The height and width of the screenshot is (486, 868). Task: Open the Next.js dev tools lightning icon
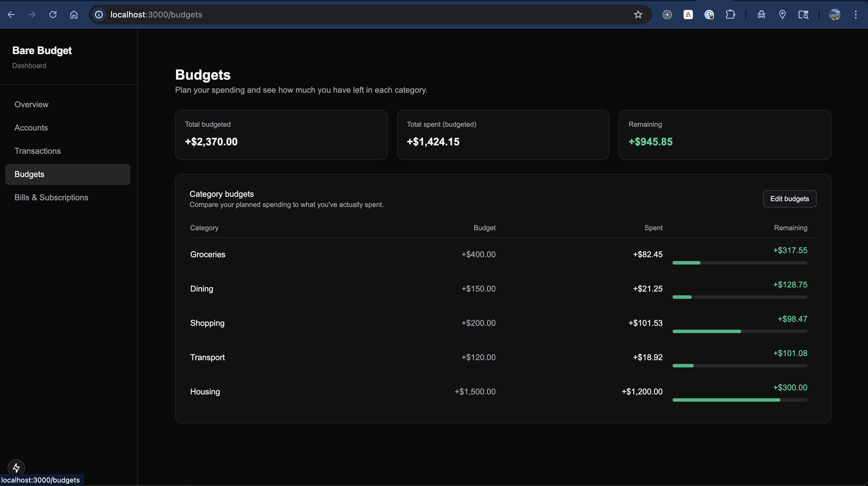(16, 467)
